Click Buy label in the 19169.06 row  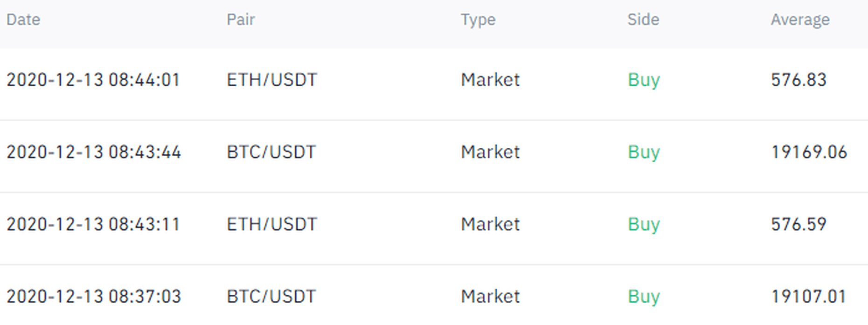pos(644,152)
